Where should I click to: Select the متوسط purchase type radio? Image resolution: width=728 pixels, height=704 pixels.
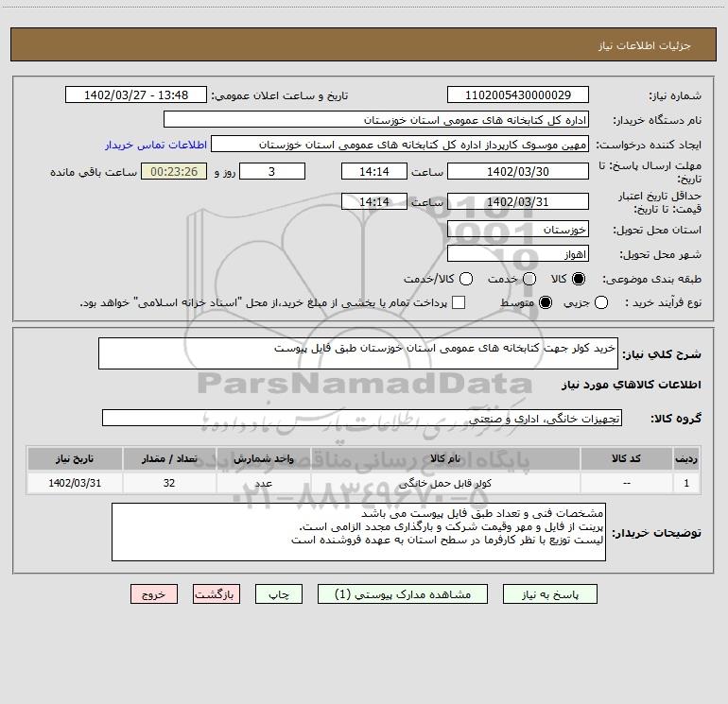(546, 302)
